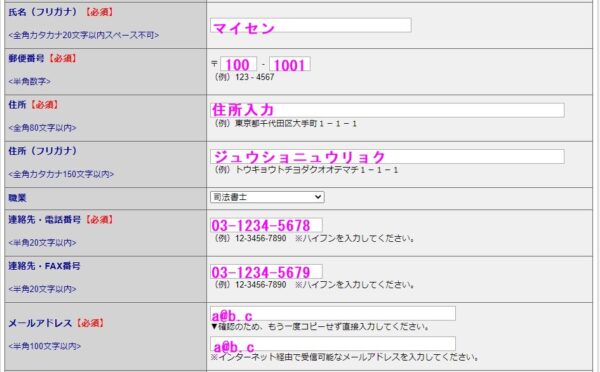Click the 住所(フリガナ) label text

(42, 151)
